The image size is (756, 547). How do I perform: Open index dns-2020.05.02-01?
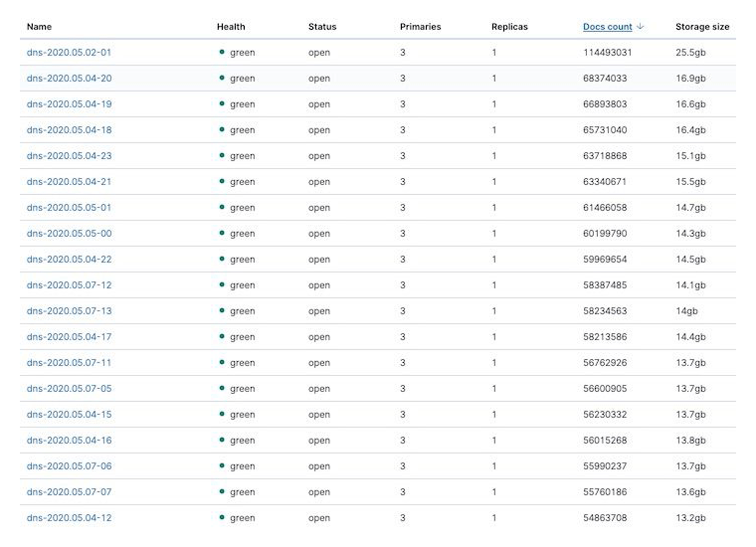point(69,52)
